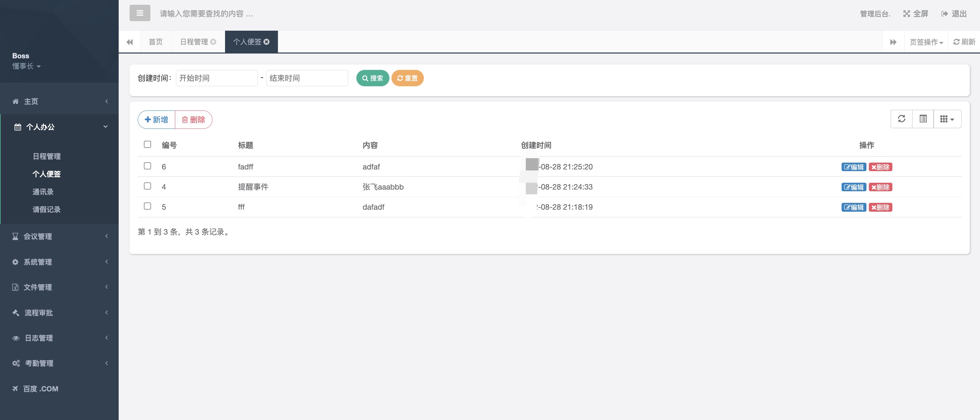This screenshot has height=420, width=980.
Task: Check the select-all header checkbox
Action: tap(147, 144)
